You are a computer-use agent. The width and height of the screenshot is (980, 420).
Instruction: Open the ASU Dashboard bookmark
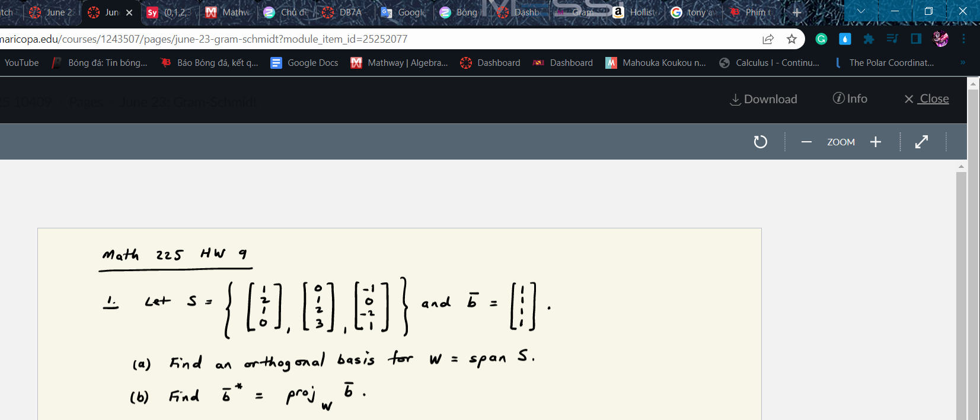click(x=563, y=63)
